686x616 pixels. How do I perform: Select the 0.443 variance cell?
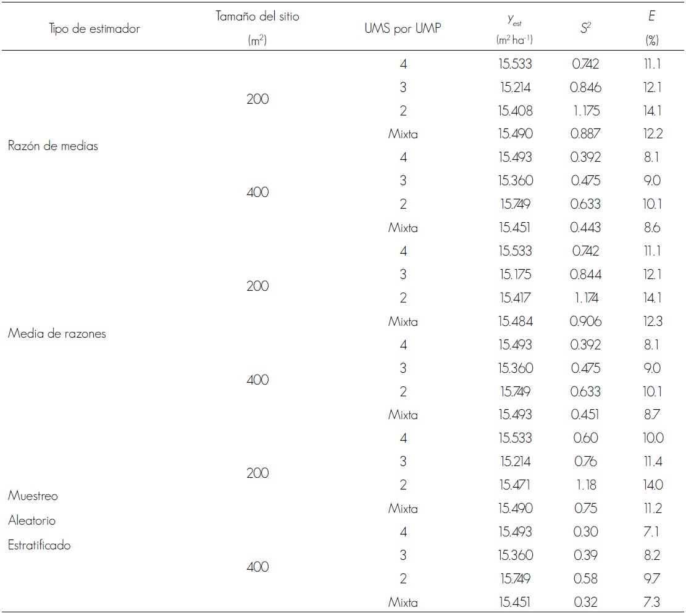[585, 228]
